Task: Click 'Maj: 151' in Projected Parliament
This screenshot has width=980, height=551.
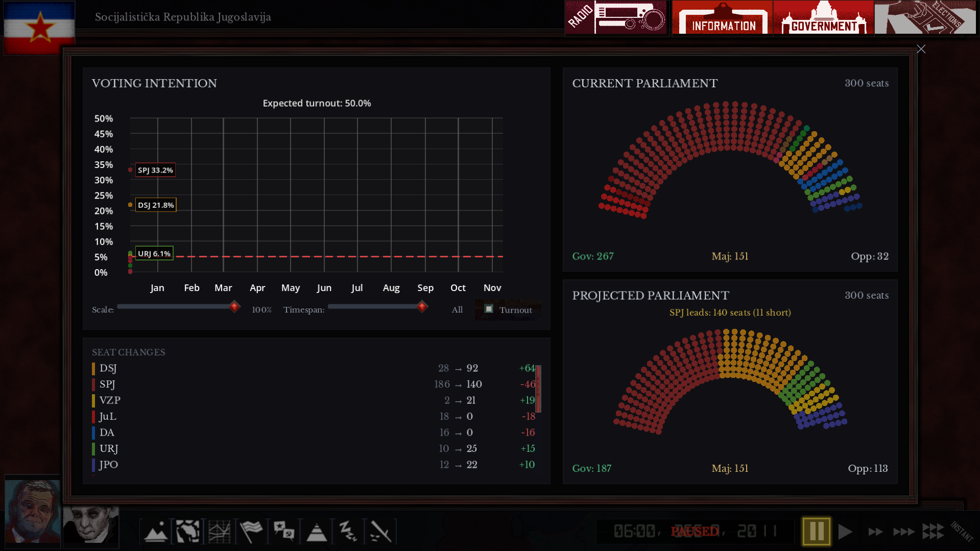Action: click(730, 468)
